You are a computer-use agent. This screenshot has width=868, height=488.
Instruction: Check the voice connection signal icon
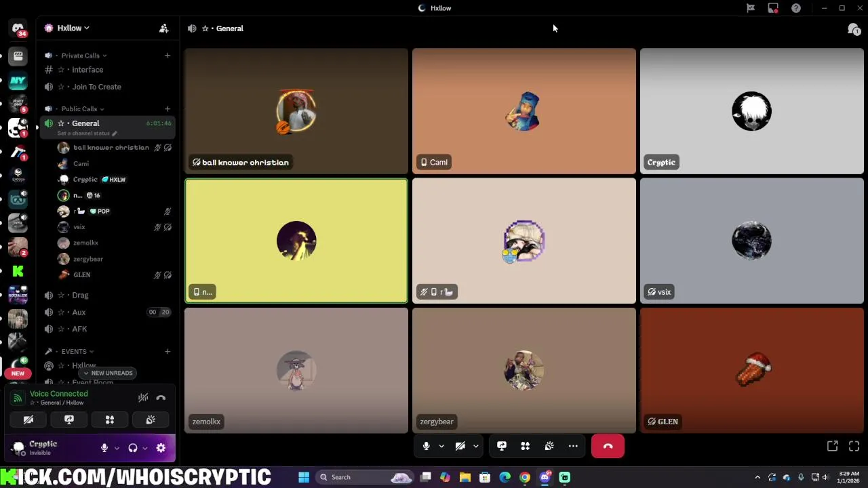(18, 398)
